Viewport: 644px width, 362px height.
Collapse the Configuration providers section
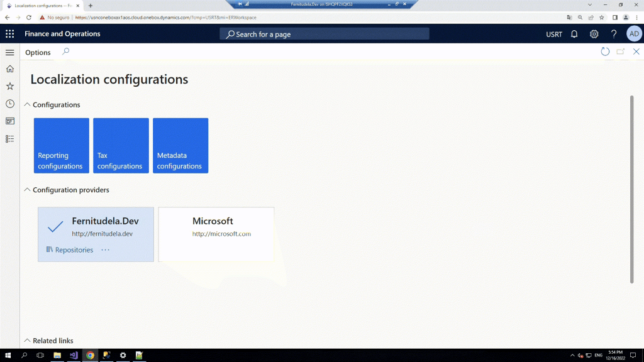(x=27, y=190)
